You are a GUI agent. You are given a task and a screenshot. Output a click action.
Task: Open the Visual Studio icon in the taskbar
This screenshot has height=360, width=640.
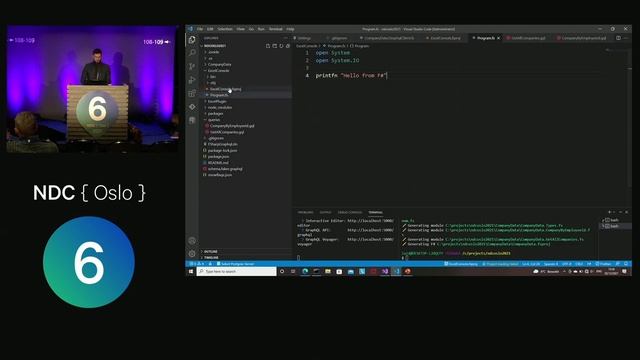(x=385, y=271)
